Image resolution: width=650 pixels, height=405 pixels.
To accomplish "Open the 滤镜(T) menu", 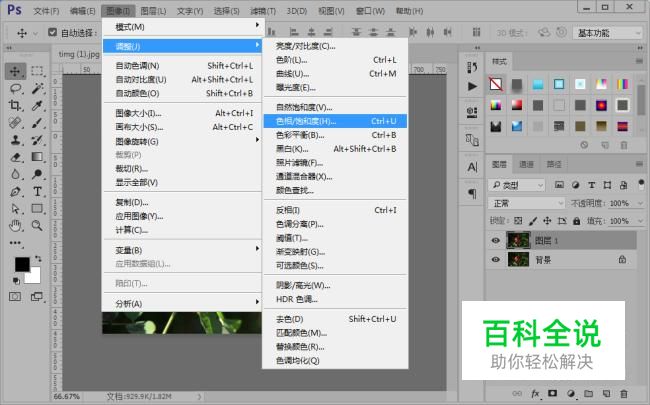I will (263, 11).
